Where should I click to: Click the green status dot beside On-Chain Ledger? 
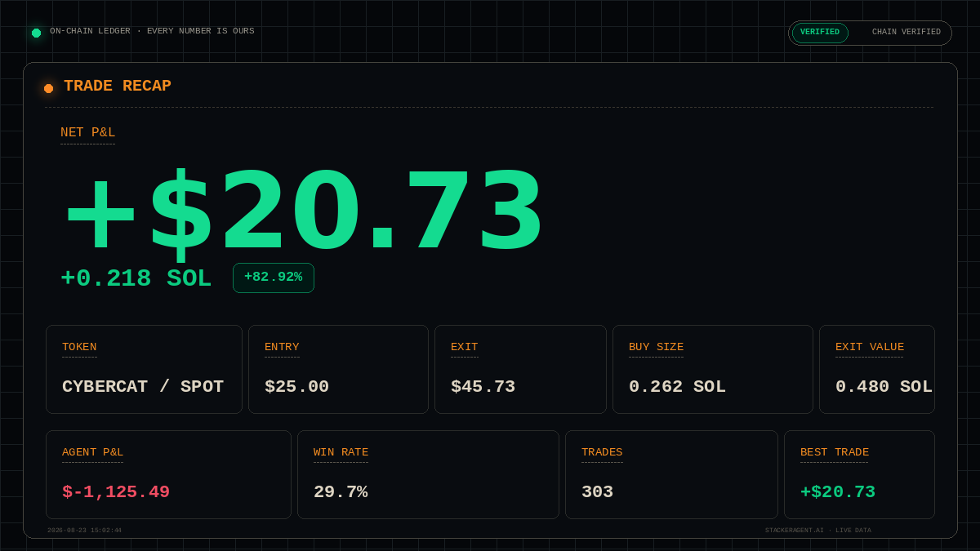36,33
